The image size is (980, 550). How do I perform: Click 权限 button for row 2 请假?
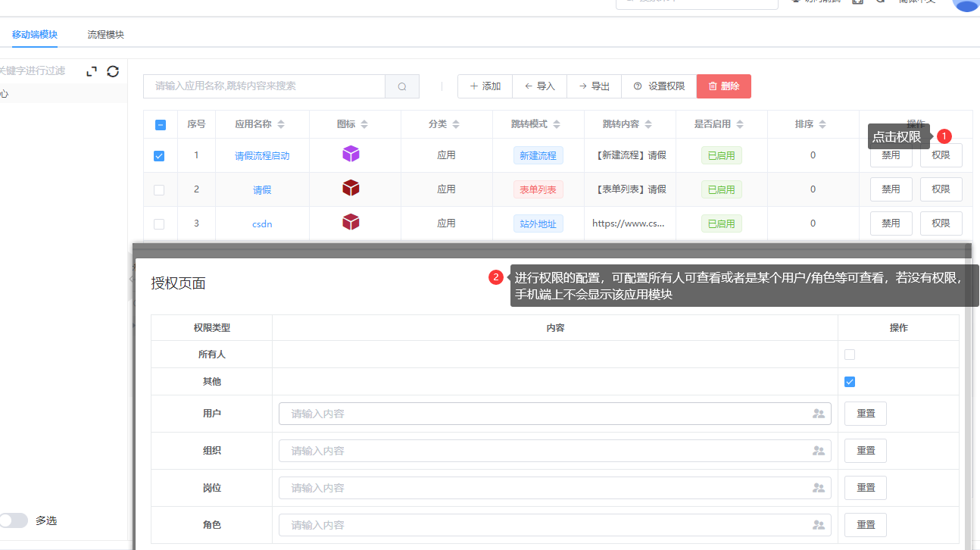(x=941, y=189)
